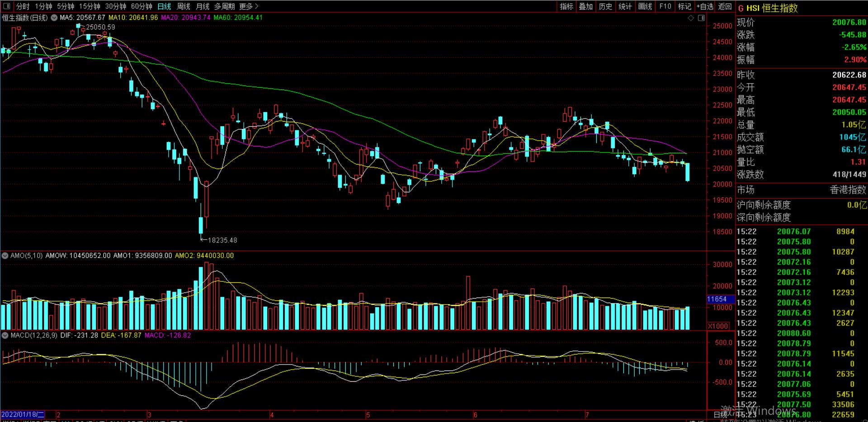This screenshot has height=422, width=868.
Task: Click the 昨收 value 20622.68
Action: [x=849, y=75]
